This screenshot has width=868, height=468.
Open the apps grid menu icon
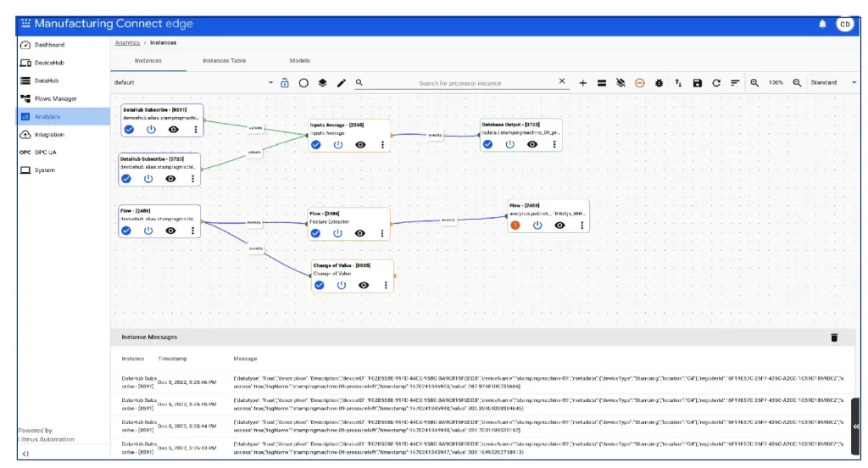(x=25, y=23)
